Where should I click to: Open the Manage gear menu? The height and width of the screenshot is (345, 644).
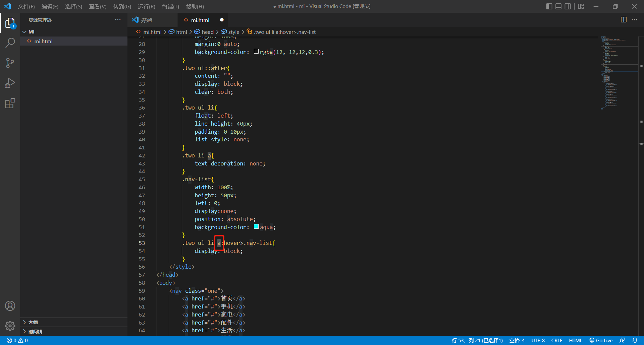[10, 326]
